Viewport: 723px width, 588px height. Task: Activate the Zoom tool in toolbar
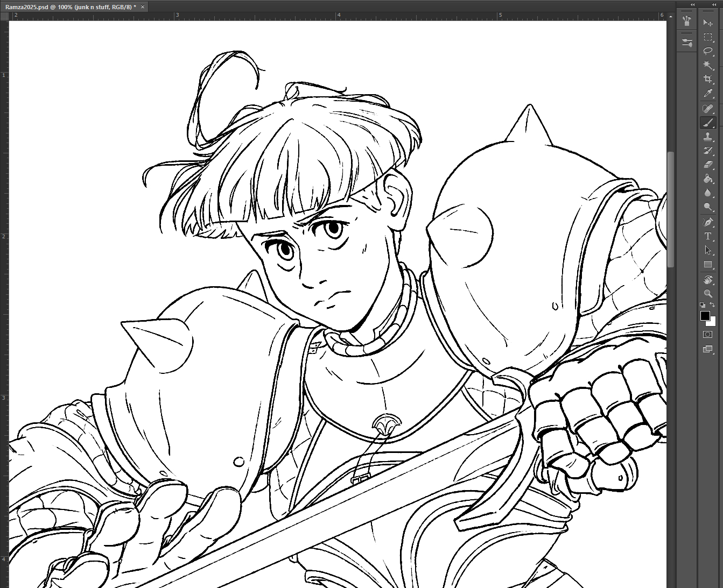(x=708, y=293)
